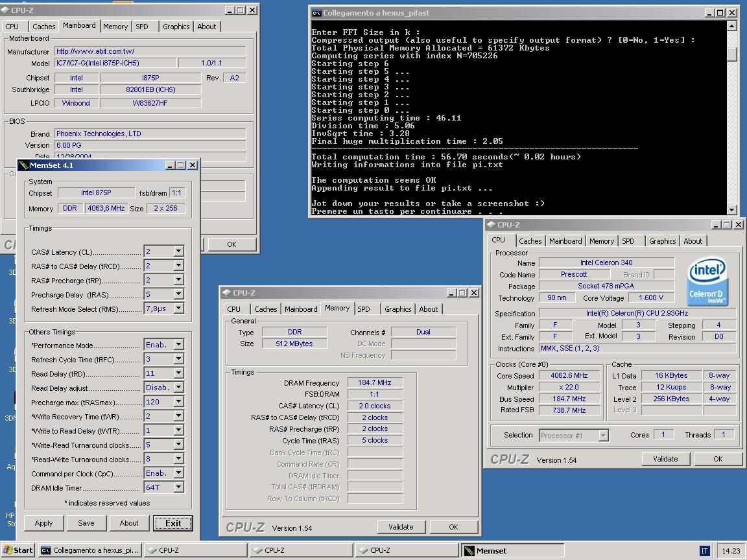Click OK in CPU window
The height and width of the screenshot is (560, 747).
coord(718,459)
